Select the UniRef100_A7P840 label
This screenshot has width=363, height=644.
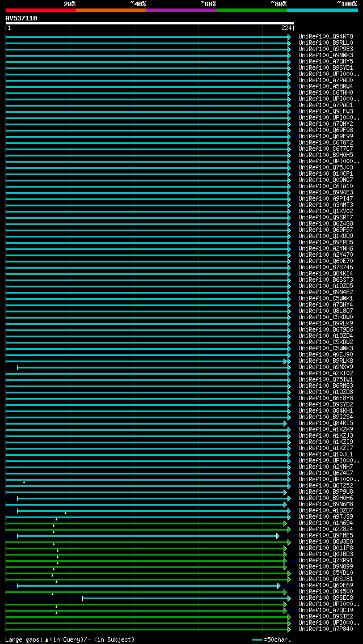point(326,629)
